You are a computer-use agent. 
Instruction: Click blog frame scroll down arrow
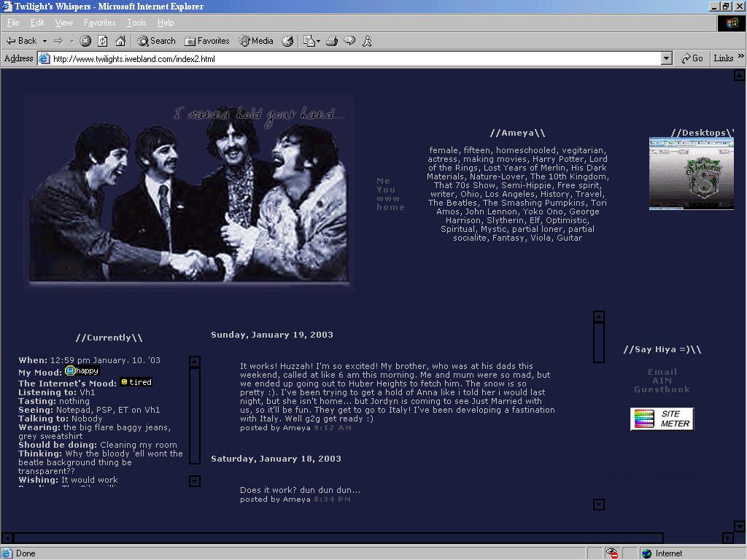tap(599, 505)
